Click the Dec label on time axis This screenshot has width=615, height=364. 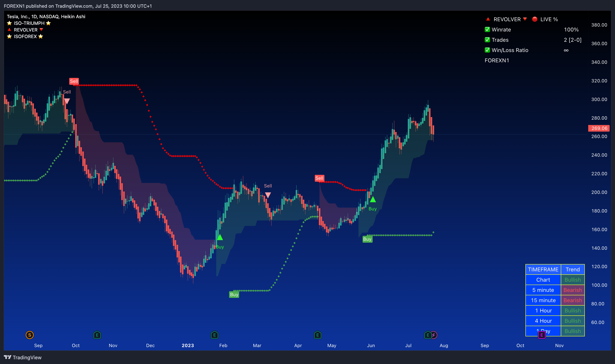point(150,345)
